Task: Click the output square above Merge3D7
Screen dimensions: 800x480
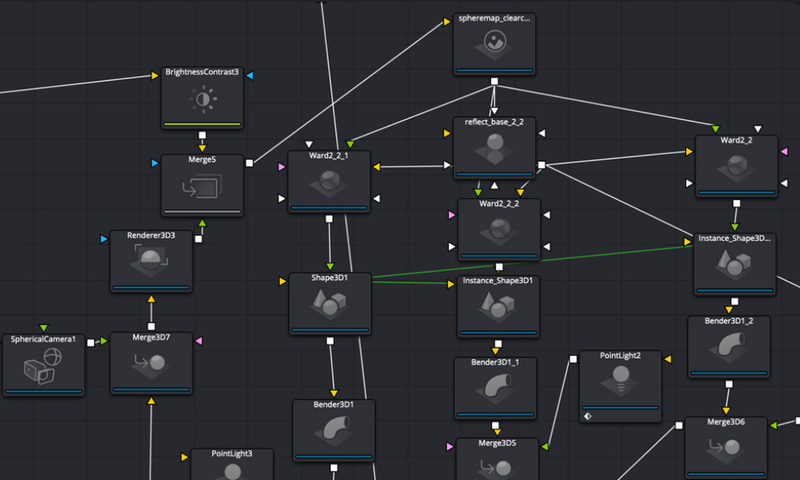Action: pyautogui.click(x=151, y=326)
